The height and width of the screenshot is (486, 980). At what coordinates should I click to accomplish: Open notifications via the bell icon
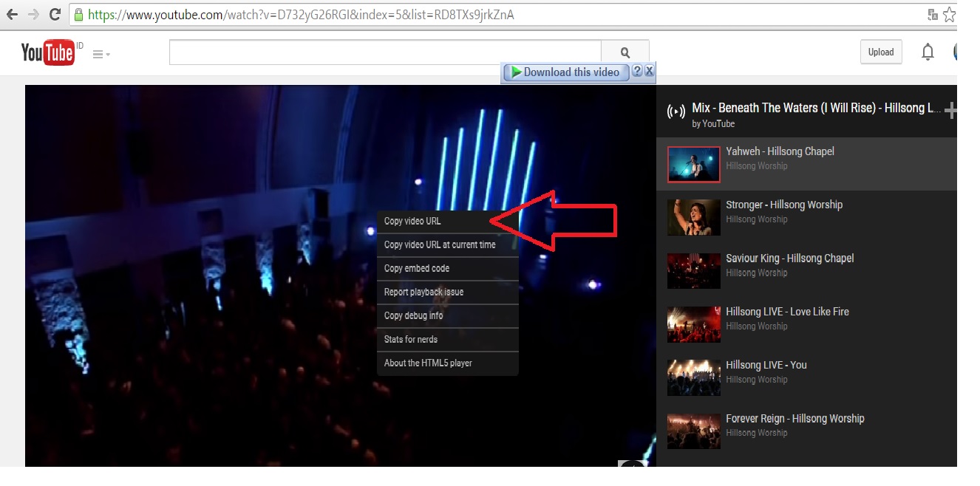click(x=928, y=52)
